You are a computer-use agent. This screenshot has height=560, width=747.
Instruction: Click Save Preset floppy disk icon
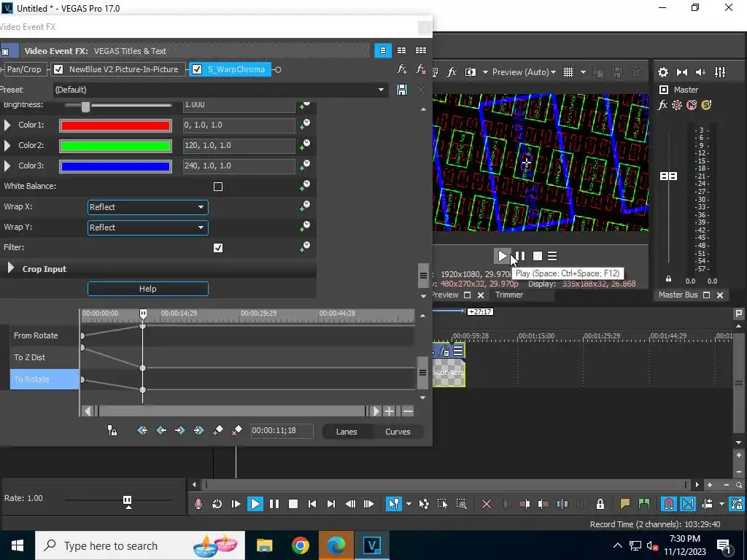click(402, 90)
